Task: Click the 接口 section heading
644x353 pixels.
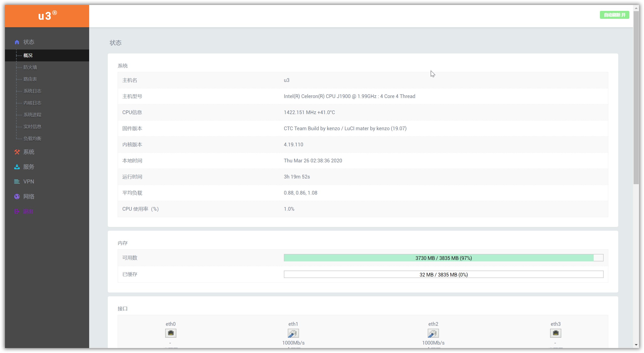Action: pos(123,309)
